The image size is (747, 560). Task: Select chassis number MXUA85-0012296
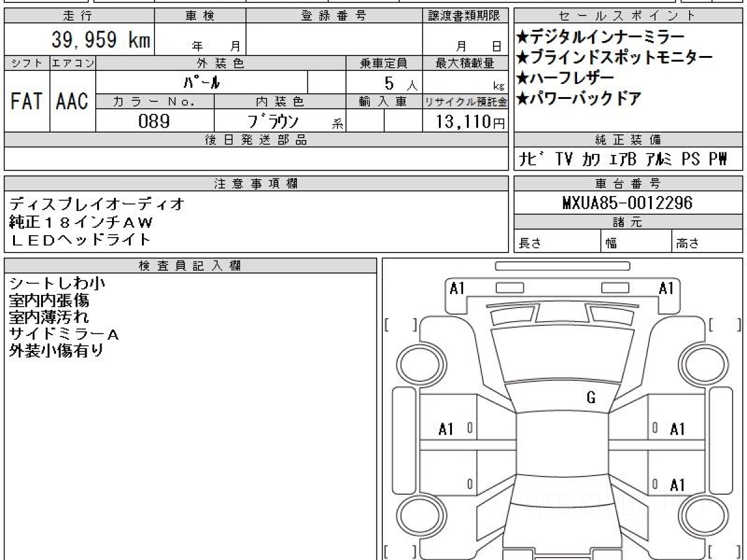point(627,203)
